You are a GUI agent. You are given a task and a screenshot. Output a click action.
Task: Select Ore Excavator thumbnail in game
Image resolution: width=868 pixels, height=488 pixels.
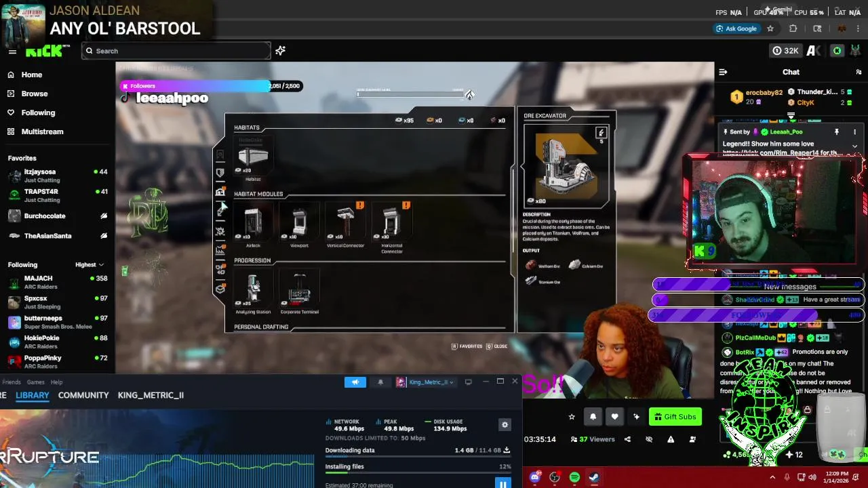coord(567,165)
